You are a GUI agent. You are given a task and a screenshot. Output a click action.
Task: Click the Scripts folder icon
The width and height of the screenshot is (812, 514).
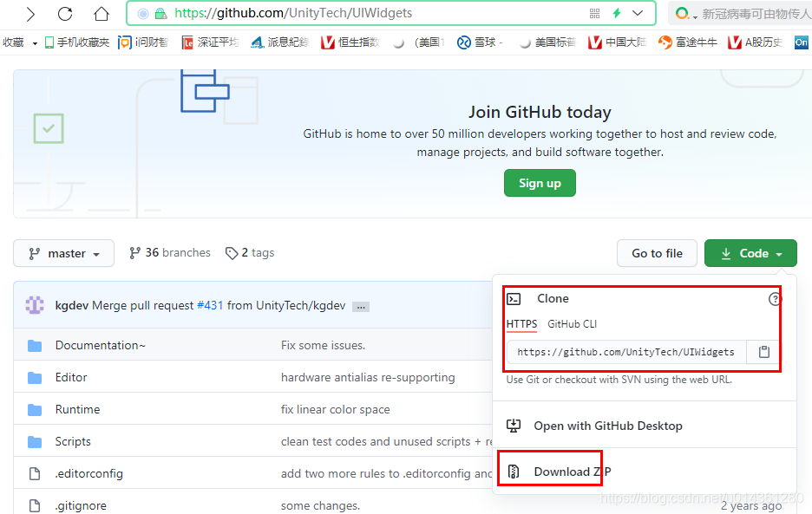click(35, 442)
